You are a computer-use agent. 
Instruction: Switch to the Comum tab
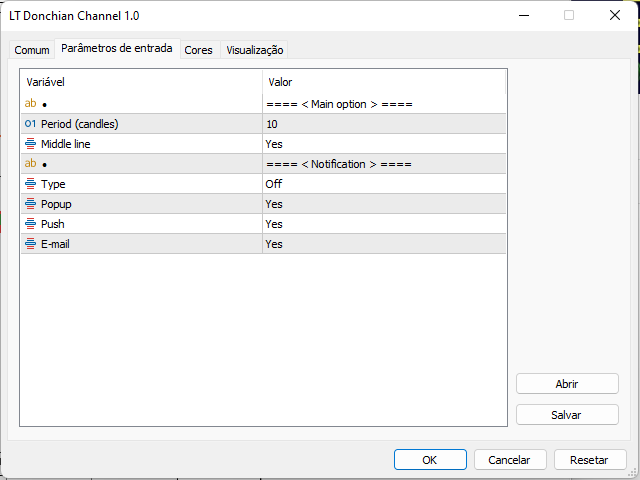pyautogui.click(x=32, y=50)
